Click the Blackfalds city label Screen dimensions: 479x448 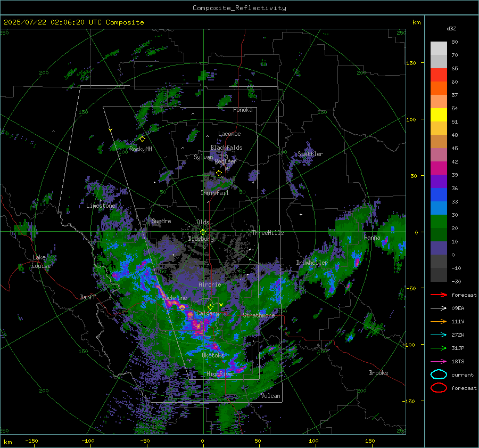(226, 148)
